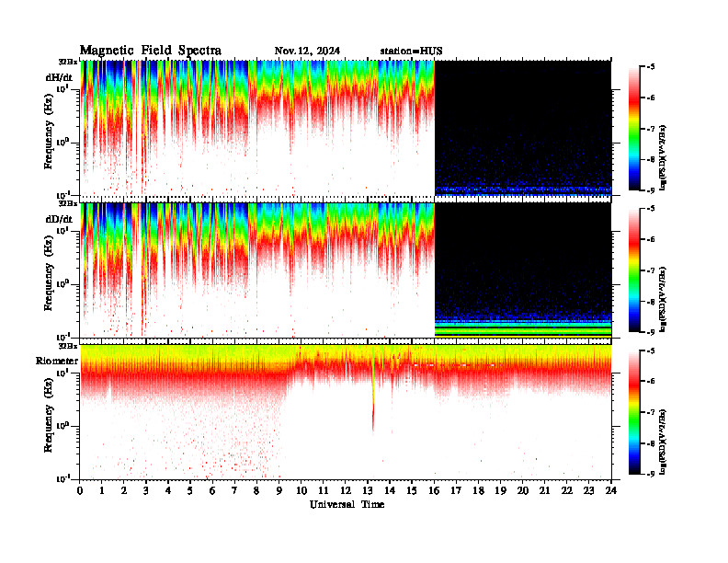The width and height of the screenshot is (728, 563).
Task: Click the "22" hour tick label
Action: (x=567, y=491)
